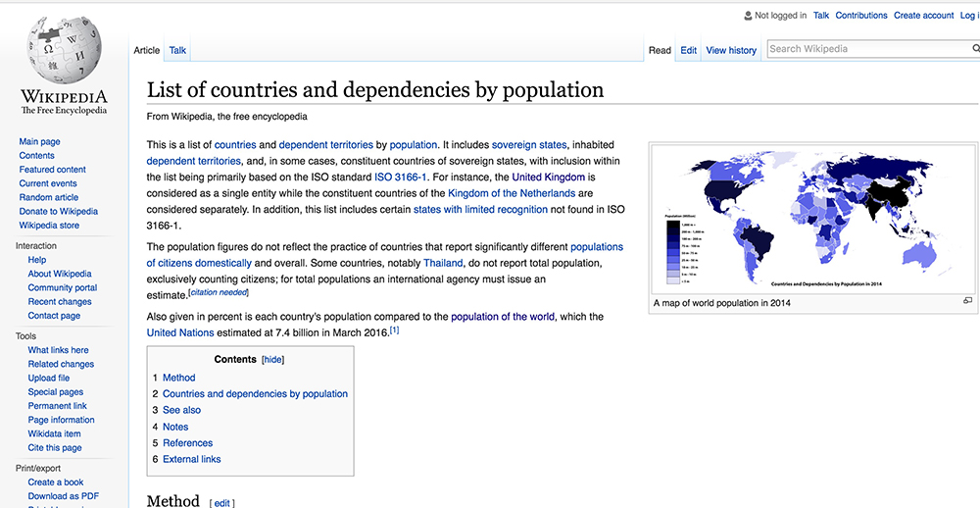Follow the ISO 3166-1 link
Image resolution: width=980 pixels, height=508 pixels.
(400, 178)
